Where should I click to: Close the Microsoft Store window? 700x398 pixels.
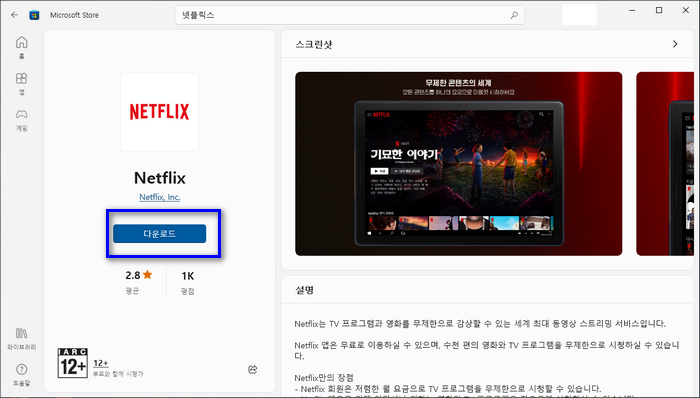pyautogui.click(x=686, y=10)
